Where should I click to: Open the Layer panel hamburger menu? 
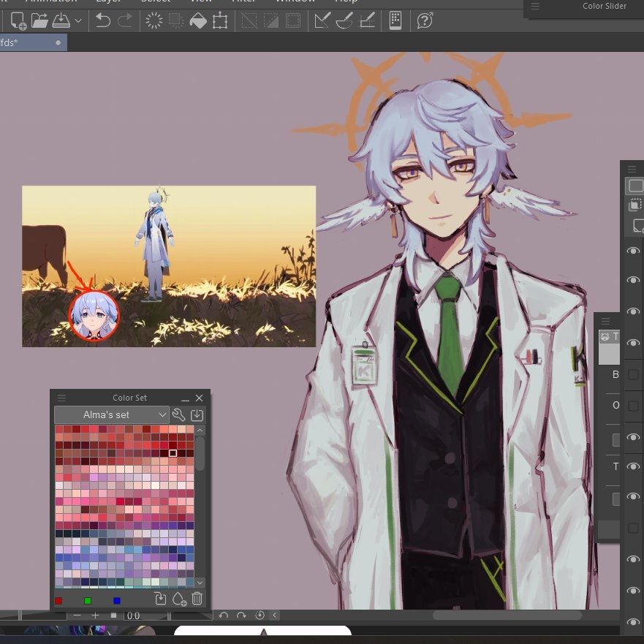click(632, 169)
